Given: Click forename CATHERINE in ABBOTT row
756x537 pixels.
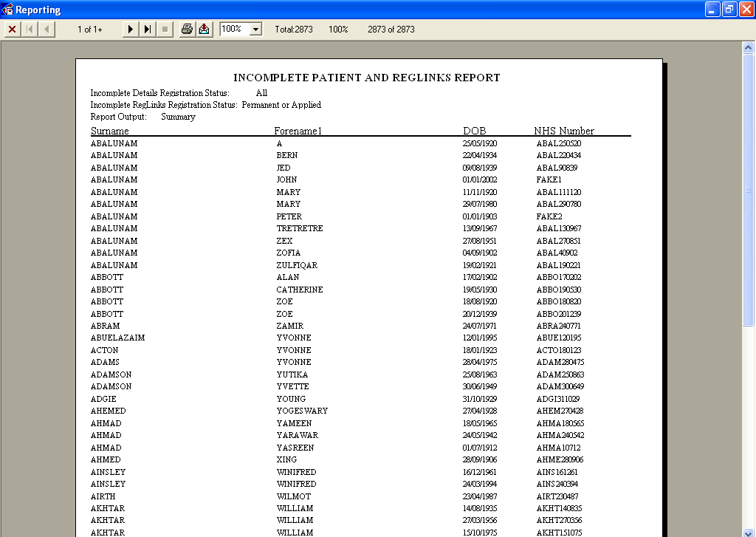Looking at the screenshot, I should click(x=300, y=290).
